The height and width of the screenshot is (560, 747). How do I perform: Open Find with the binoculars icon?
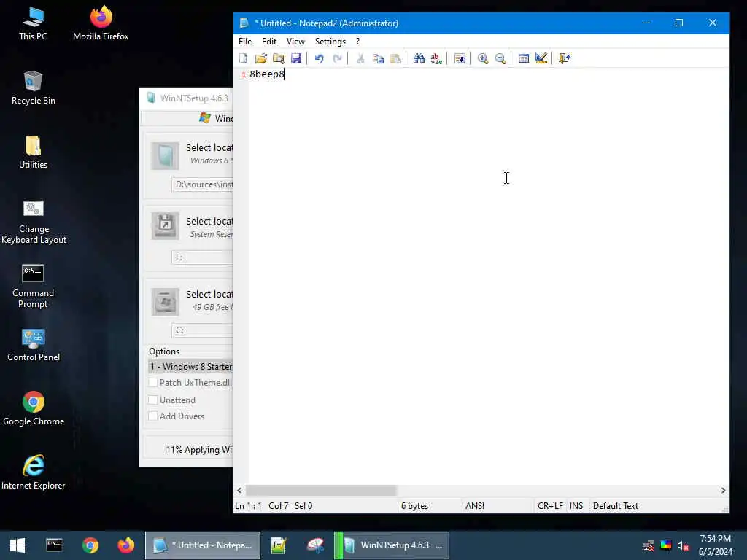click(x=419, y=58)
